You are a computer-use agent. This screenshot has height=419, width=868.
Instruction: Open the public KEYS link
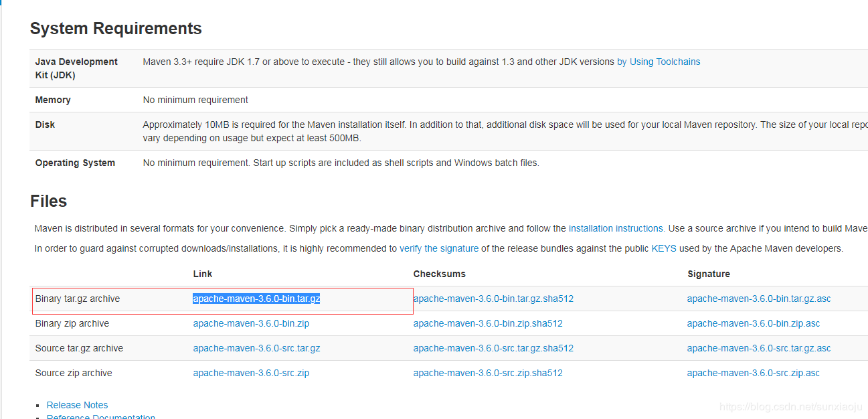coord(664,248)
